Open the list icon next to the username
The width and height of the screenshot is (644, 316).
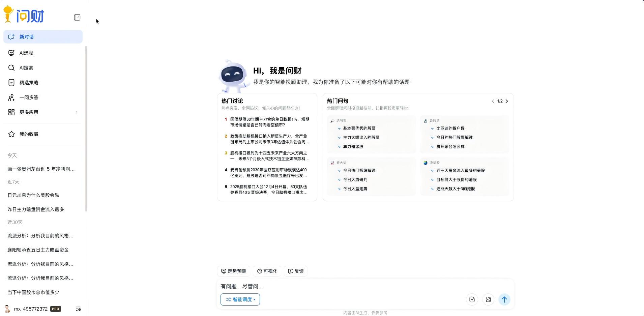point(78,309)
